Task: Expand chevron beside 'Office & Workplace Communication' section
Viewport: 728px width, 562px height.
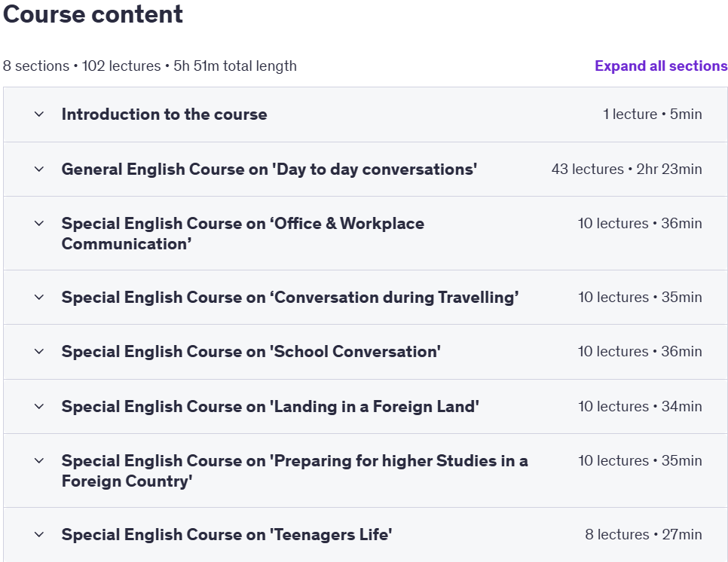Action: click(x=39, y=223)
